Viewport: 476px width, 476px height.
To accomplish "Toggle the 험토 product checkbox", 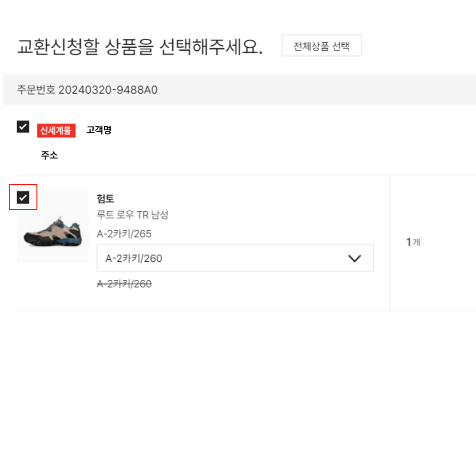I will [x=23, y=198].
